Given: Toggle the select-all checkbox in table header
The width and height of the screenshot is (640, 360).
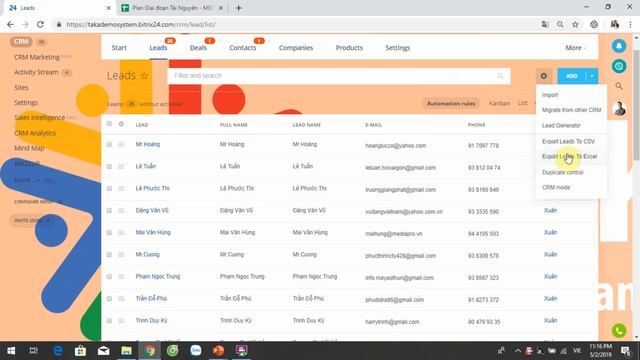Looking at the screenshot, I should (x=109, y=124).
